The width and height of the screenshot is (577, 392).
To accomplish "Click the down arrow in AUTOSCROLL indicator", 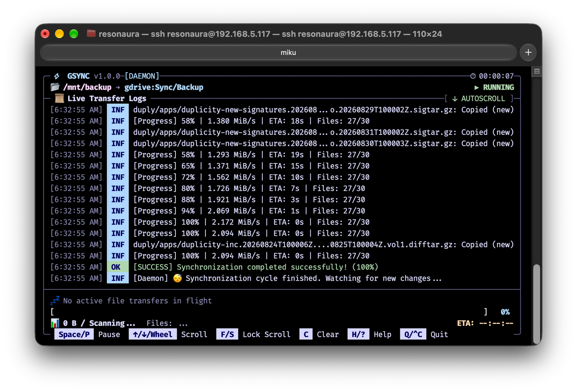I will (x=455, y=99).
